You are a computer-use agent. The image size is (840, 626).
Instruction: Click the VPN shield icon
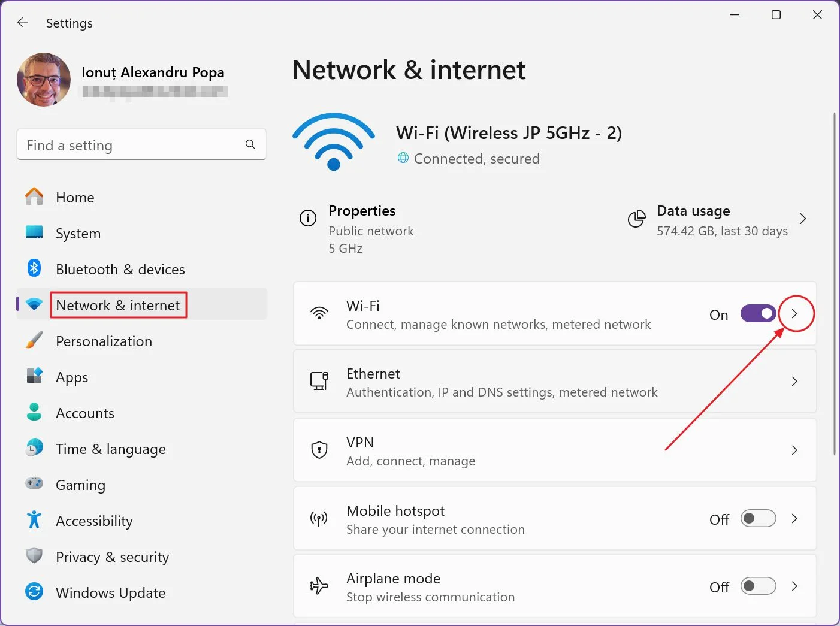click(319, 450)
